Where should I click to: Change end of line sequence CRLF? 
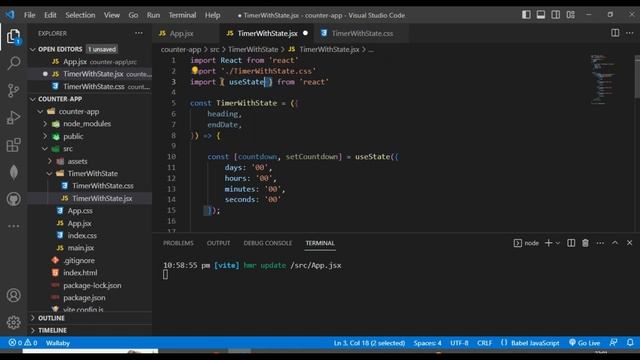(x=484, y=343)
